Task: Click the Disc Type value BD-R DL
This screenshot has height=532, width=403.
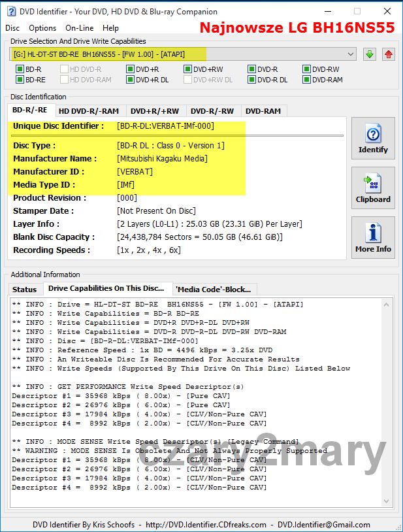Action: [x=170, y=146]
